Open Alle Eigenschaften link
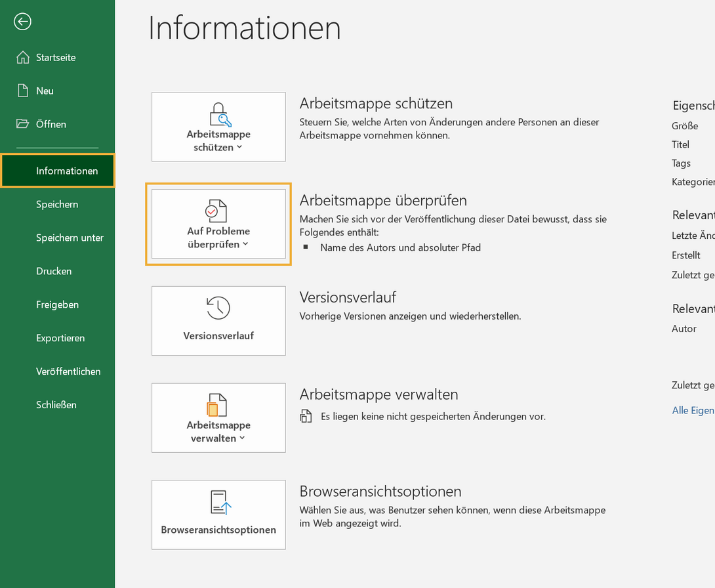 pyautogui.click(x=692, y=409)
